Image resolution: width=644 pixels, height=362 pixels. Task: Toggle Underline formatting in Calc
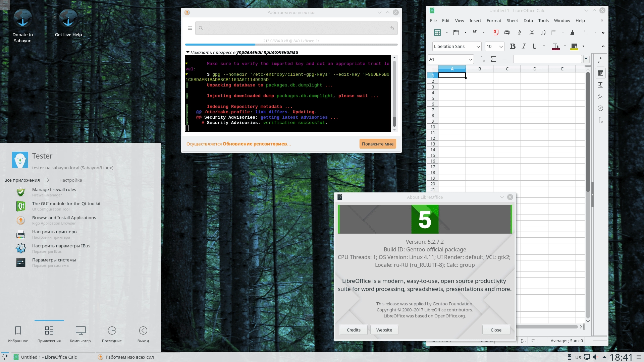click(x=535, y=47)
